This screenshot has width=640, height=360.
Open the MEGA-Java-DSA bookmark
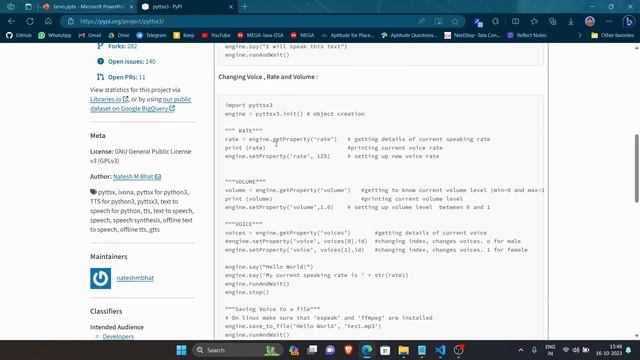tap(260, 35)
